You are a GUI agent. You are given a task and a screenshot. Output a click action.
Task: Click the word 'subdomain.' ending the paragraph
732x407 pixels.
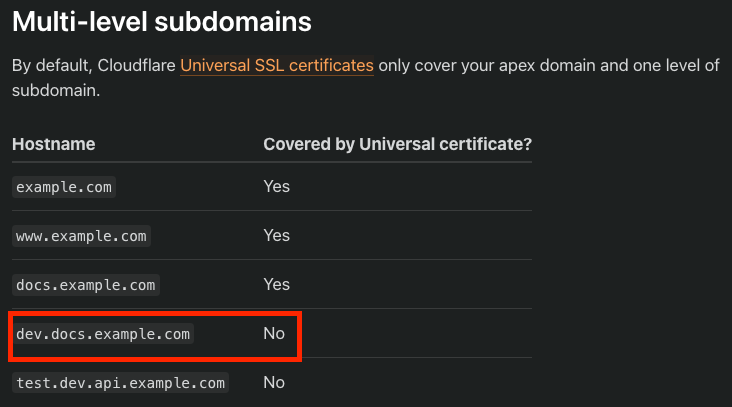pyautogui.click(x=56, y=90)
